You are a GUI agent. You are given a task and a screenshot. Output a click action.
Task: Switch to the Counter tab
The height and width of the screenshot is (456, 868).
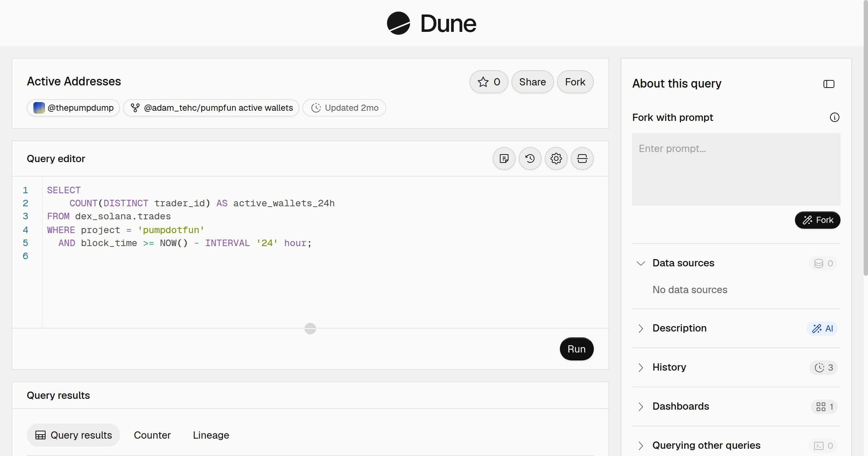(152, 435)
